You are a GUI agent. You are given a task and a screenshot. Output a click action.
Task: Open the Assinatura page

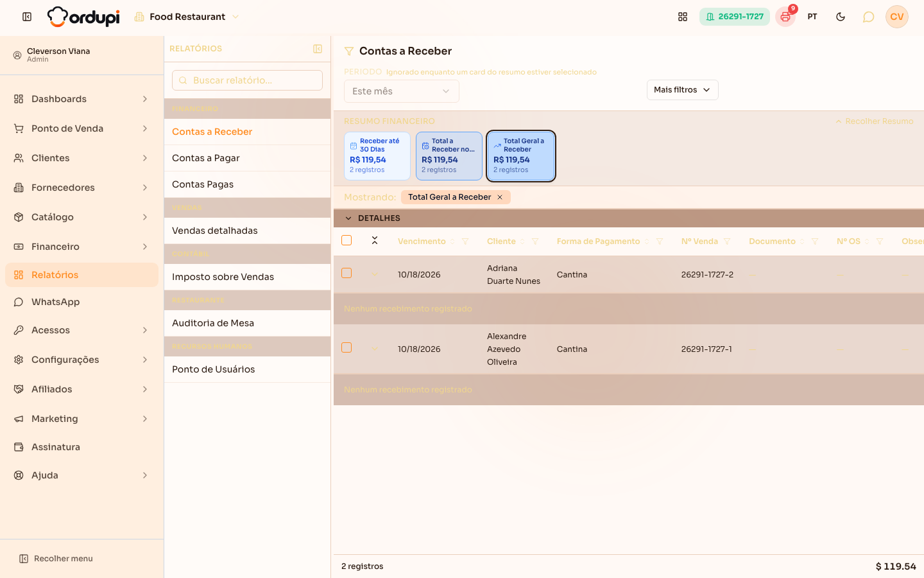(81, 447)
